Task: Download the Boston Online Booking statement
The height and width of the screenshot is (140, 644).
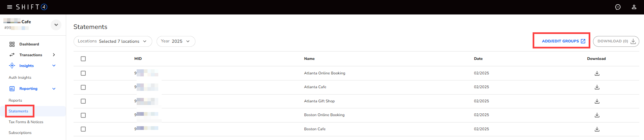Action: click(x=597, y=115)
